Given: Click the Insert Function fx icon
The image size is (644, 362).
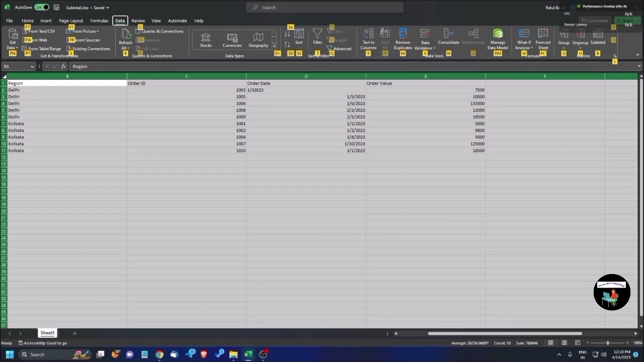Looking at the screenshot, I should [63, 66].
